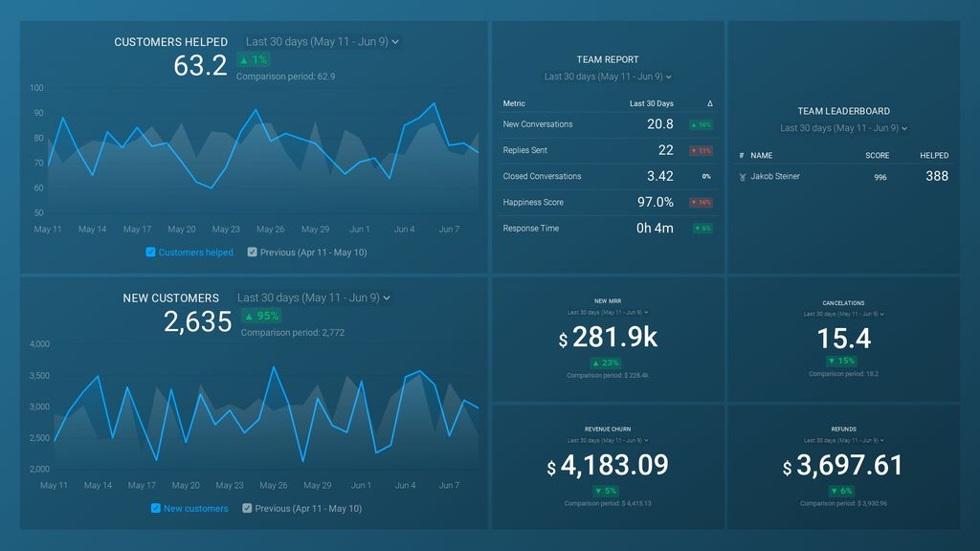Click the 20.8 New Conversations value
Image resolution: width=980 pixels, height=551 pixels.
(660, 124)
